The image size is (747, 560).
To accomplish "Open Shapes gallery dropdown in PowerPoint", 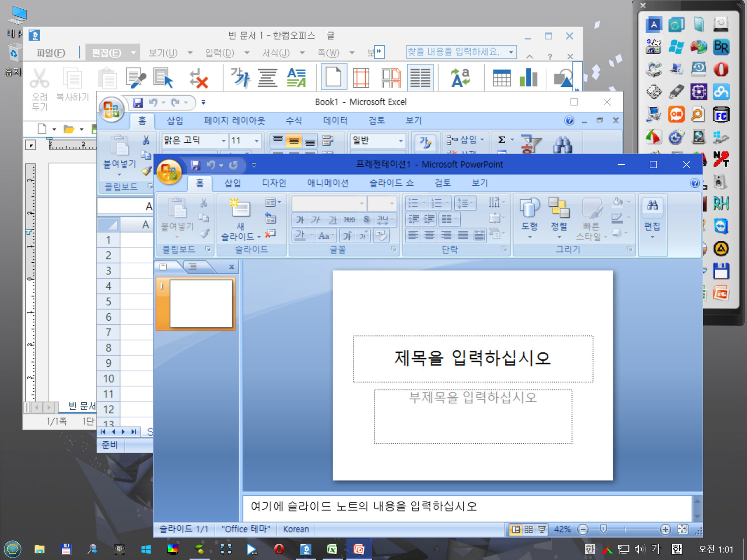I will [529, 237].
